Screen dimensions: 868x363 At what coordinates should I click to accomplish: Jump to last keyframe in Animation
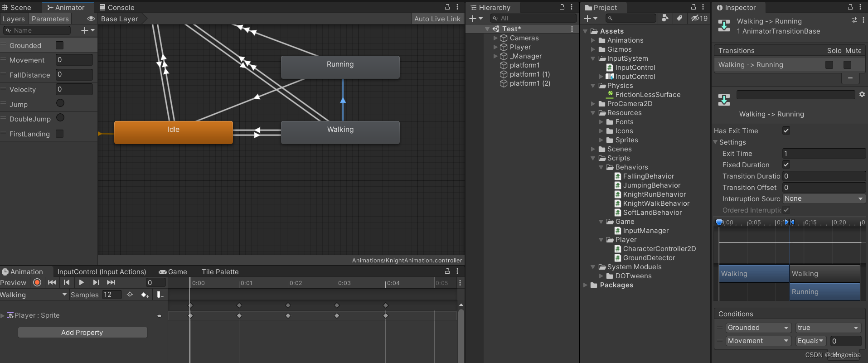[x=111, y=282]
